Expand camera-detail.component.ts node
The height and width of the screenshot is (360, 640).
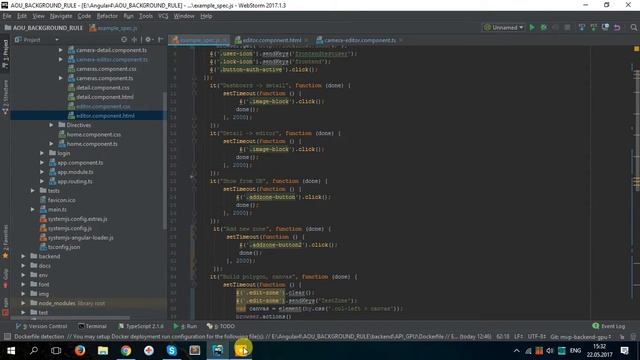pyautogui.click(x=60, y=50)
